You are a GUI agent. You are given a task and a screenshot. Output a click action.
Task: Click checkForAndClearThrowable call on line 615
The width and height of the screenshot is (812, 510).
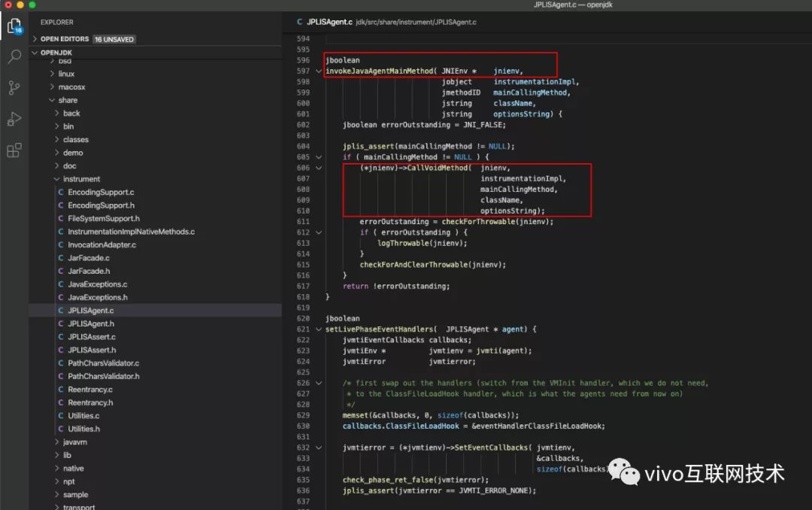[x=414, y=265]
